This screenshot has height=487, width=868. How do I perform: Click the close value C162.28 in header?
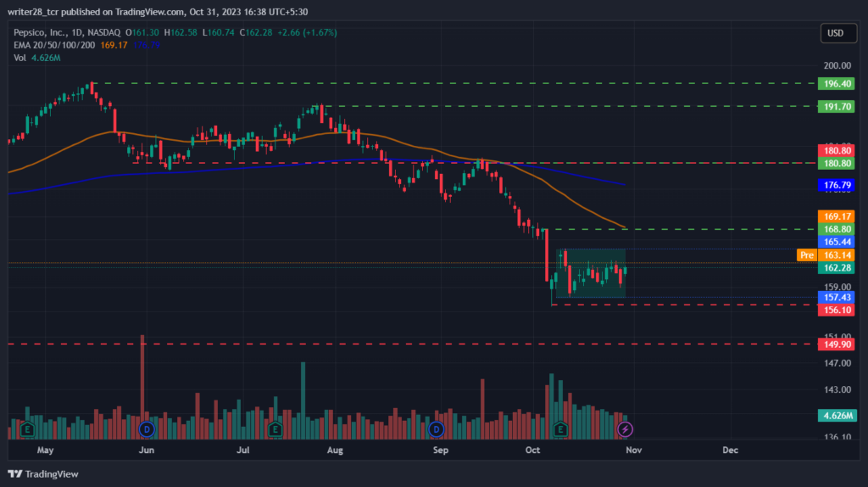(x=256, y=33)
